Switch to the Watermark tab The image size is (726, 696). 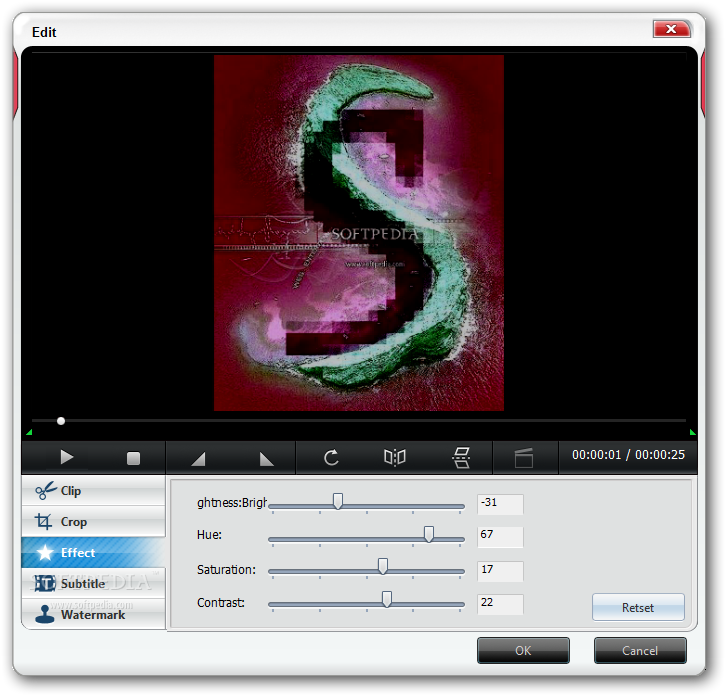93,614
